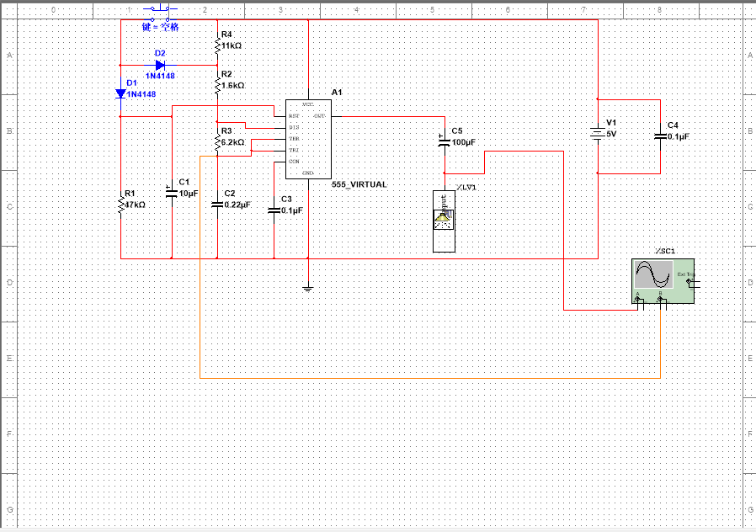The width and height of the screenshot is (756, 532).
Task: Click the 47kΩ value label
Action: tap(135, 205)
